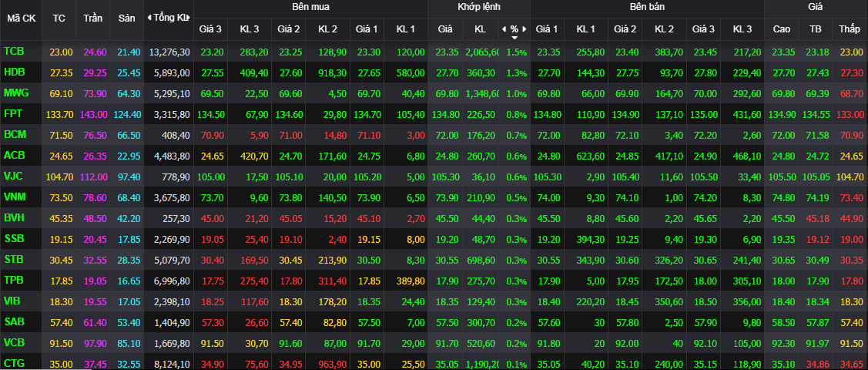Click the Trần column header
This screenshot has width=868, height=370.
coord(93,18)
